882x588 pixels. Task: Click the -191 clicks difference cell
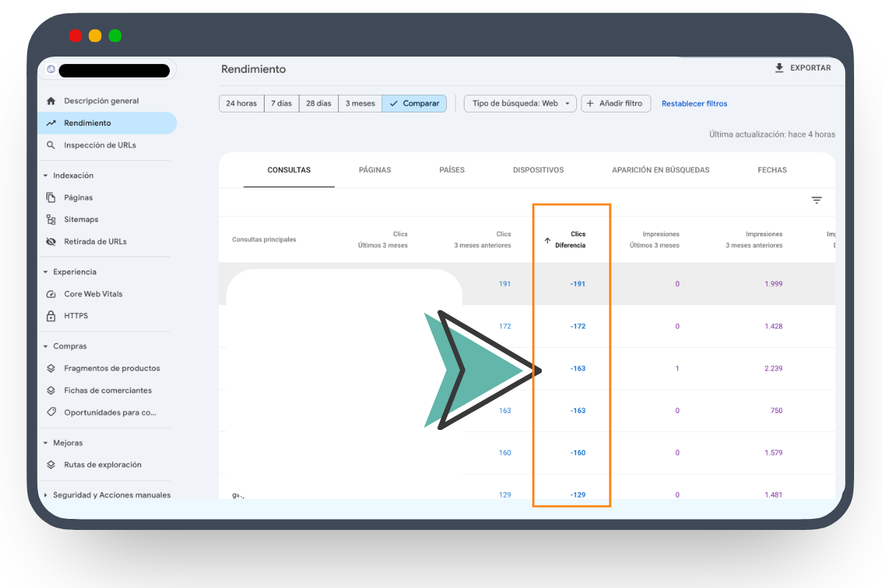pos(578,284)
